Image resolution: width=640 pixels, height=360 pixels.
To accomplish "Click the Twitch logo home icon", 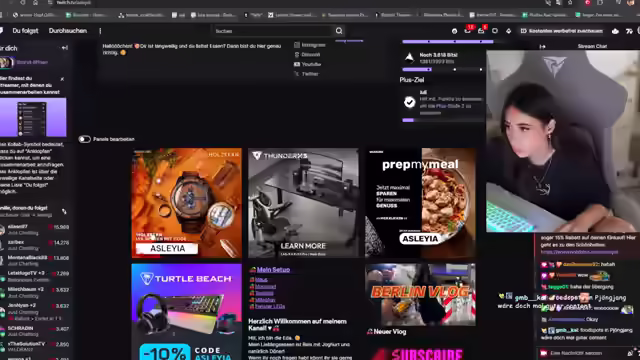I will pyautogui.click(x=1, y=31).
